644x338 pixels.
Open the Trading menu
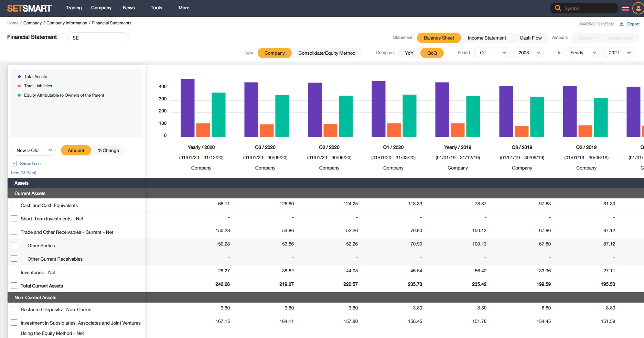tap(74, 8)
